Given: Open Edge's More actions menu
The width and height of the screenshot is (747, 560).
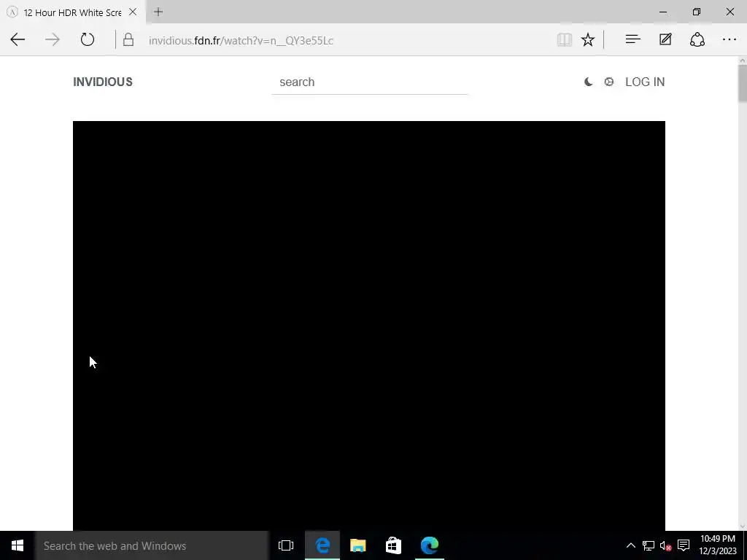Looking at the screenshot, I should coord(729,39).
